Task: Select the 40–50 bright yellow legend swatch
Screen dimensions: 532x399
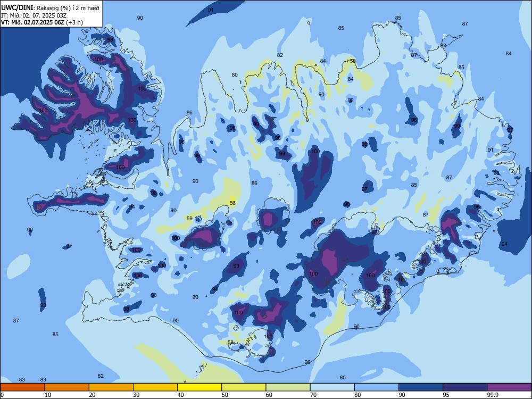Action: (x=199, y=387)
